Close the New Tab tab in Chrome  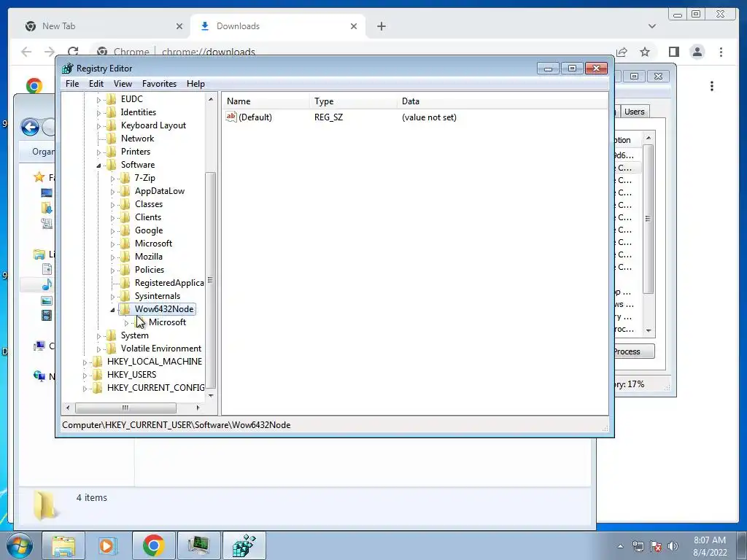179,26
